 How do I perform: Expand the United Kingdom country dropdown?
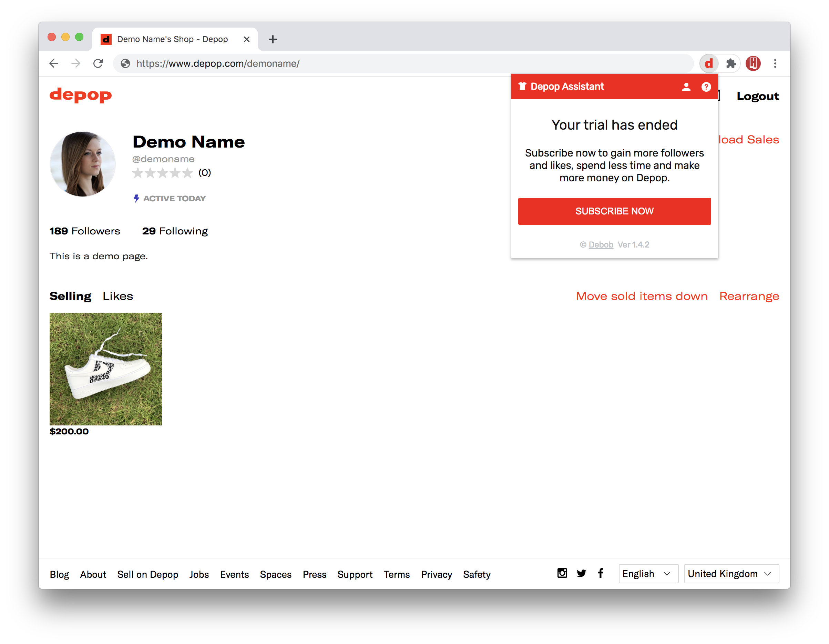tap(731, 573)
